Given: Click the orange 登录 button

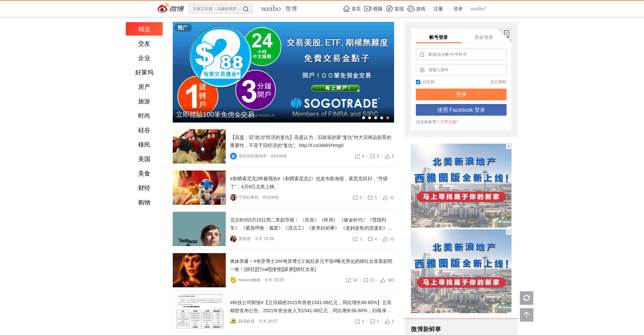Looking at the screenshot, I should click(461, 94).
